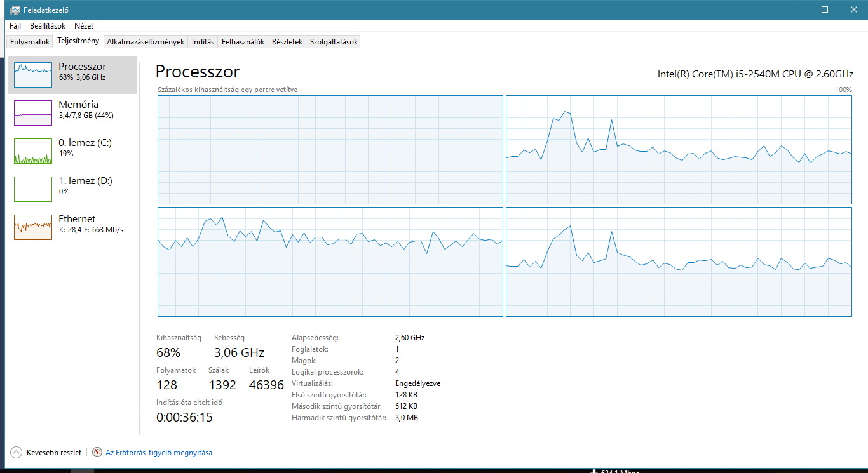Switch to the Alkalmazáselőzmények tab
Screen dimensions: 868x473
click(x=146, y=42)
